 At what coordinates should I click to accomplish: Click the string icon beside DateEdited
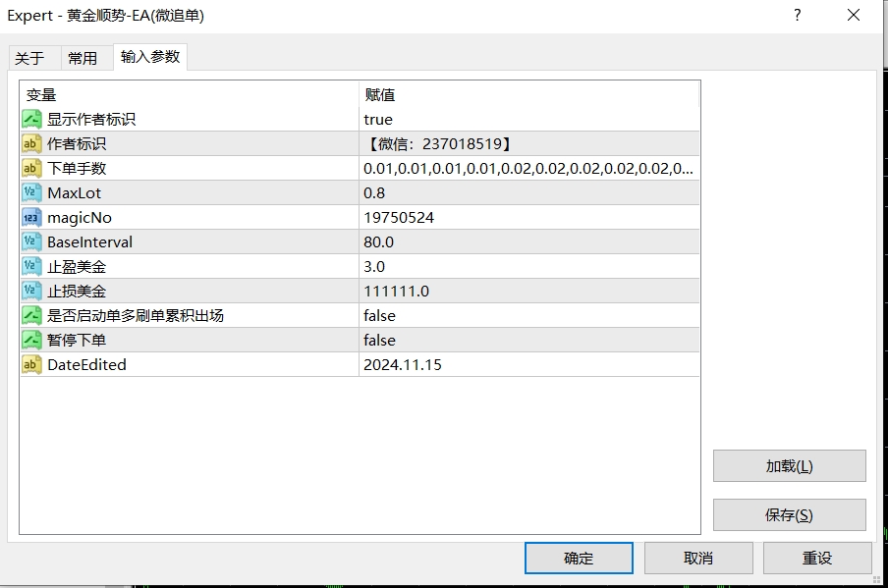coord(32,364)
